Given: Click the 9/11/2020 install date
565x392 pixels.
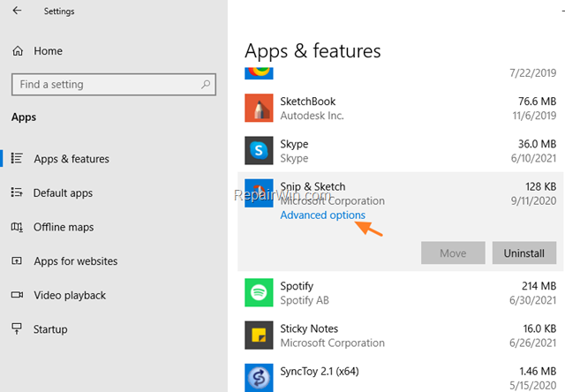Looking at the screenshot, I should [533, 200].
